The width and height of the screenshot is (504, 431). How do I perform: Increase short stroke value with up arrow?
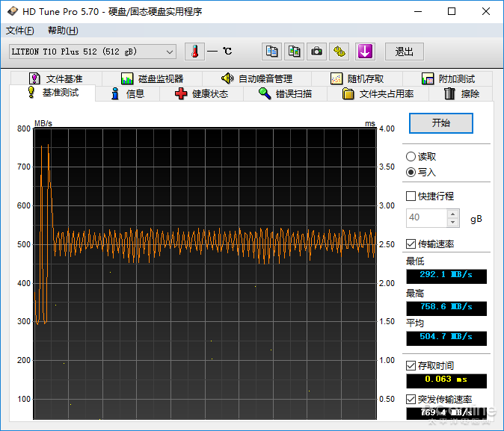point(452,214)
